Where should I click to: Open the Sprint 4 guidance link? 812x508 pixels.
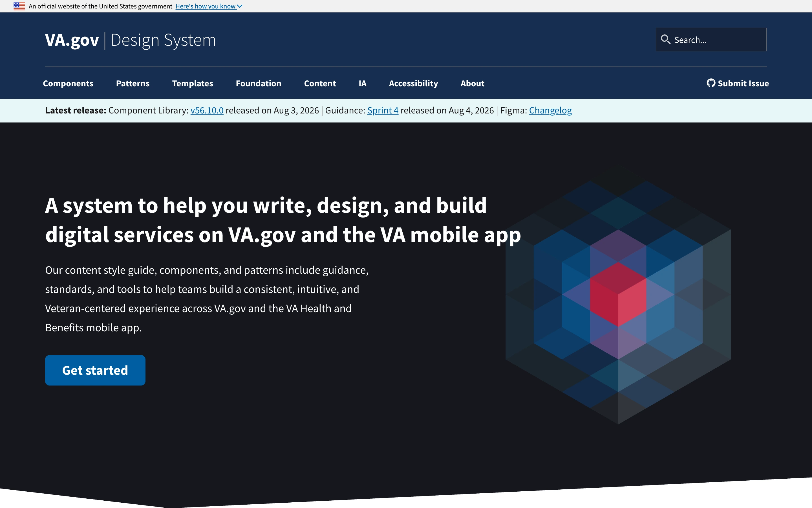383,110
